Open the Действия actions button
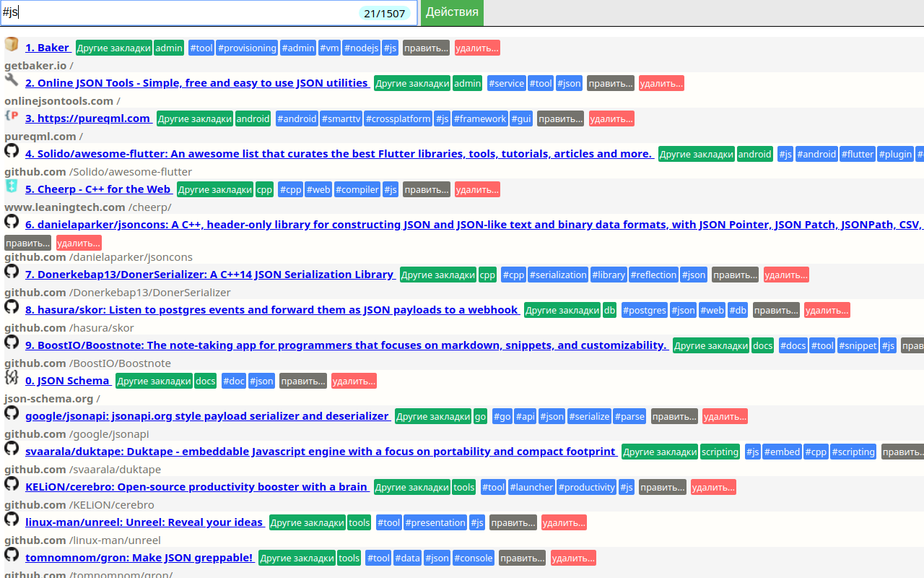Viewport: 924px width, 578px height. point(452,12)
